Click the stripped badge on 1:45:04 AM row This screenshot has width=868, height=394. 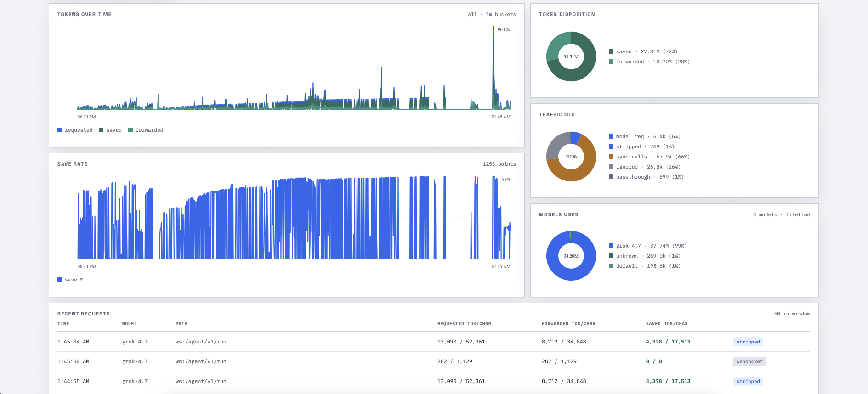click(748, 342)
